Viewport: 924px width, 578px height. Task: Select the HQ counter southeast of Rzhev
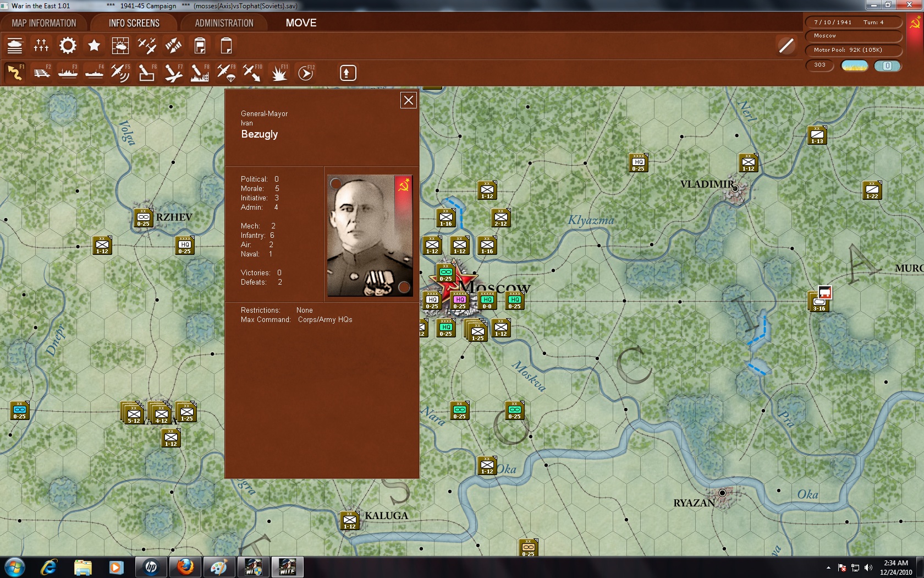[x=185, y=246]
